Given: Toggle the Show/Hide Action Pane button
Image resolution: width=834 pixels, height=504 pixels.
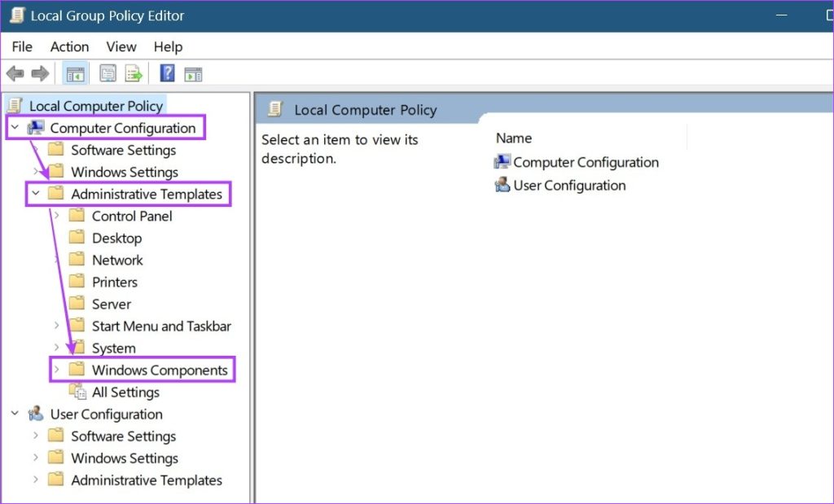Looking at the screenshot, I should 193,72.
